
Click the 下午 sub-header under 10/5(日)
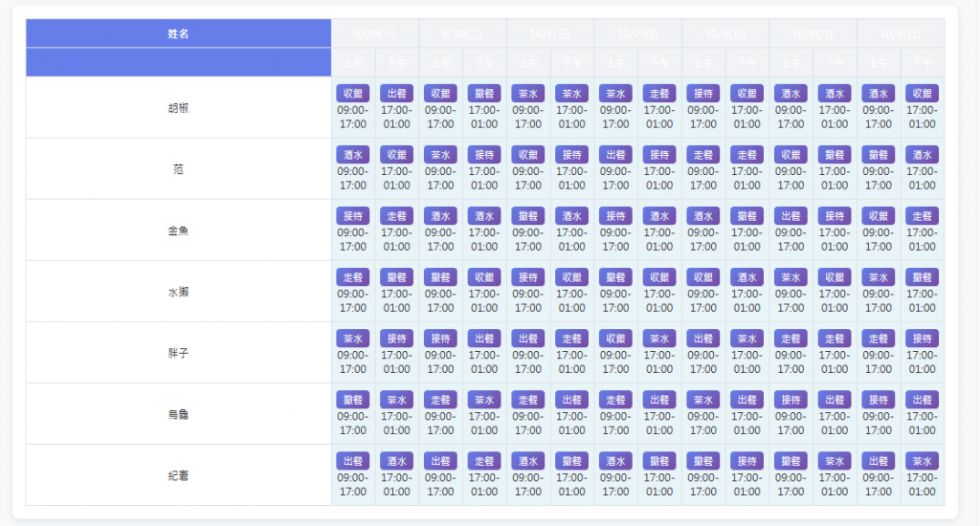tap(922, 62)
